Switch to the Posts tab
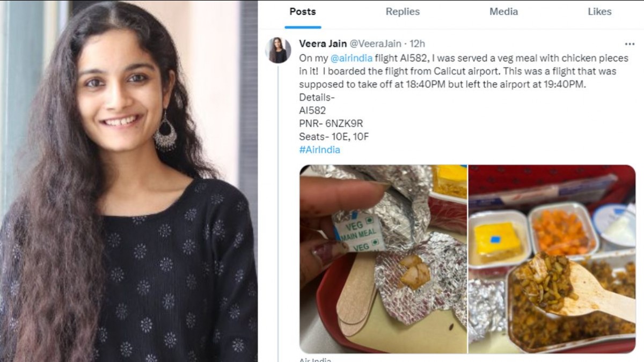Viewport: 644px width, 362px height. click(303, 12)
